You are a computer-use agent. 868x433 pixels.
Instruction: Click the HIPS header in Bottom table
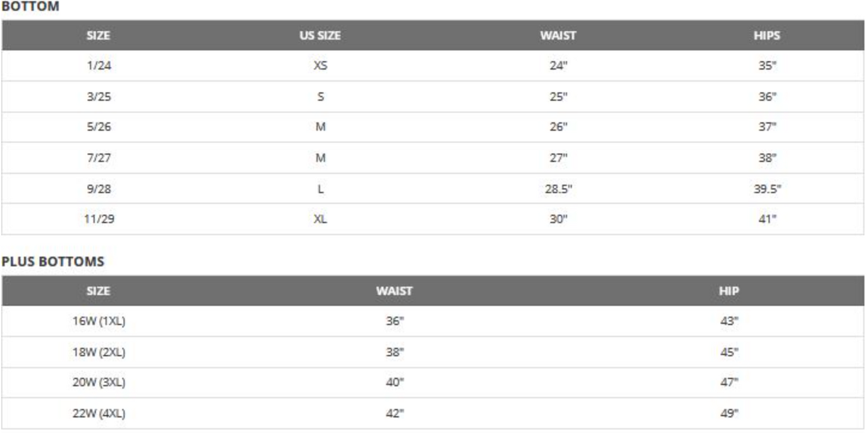coord(767,35)
